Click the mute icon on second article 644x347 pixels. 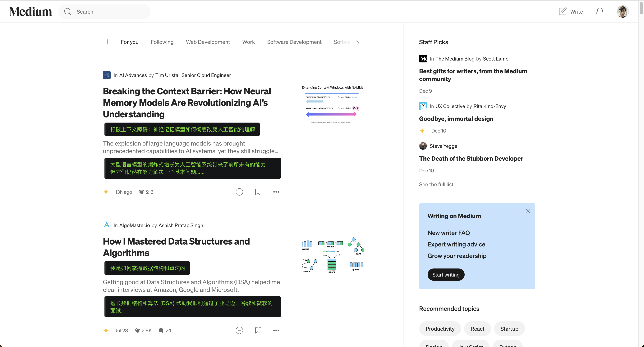coord(239,330)
